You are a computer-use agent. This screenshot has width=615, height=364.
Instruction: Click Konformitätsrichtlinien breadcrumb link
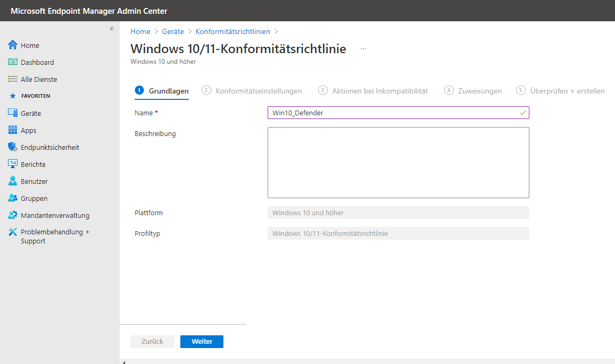(x=232, y=31)
